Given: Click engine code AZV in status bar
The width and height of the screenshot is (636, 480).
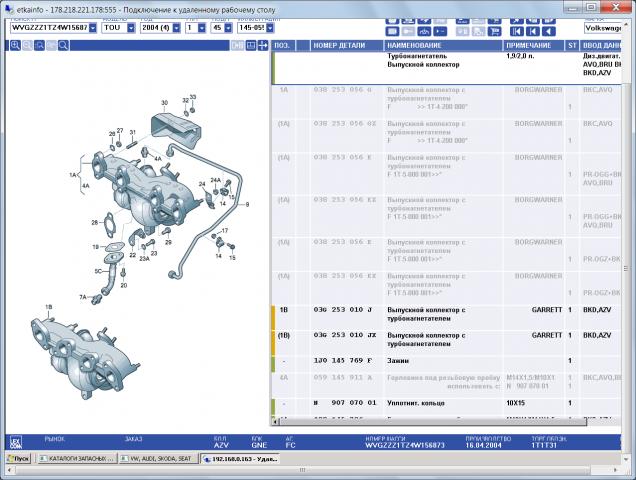Looking at the screenshot, I should point(221,445).
